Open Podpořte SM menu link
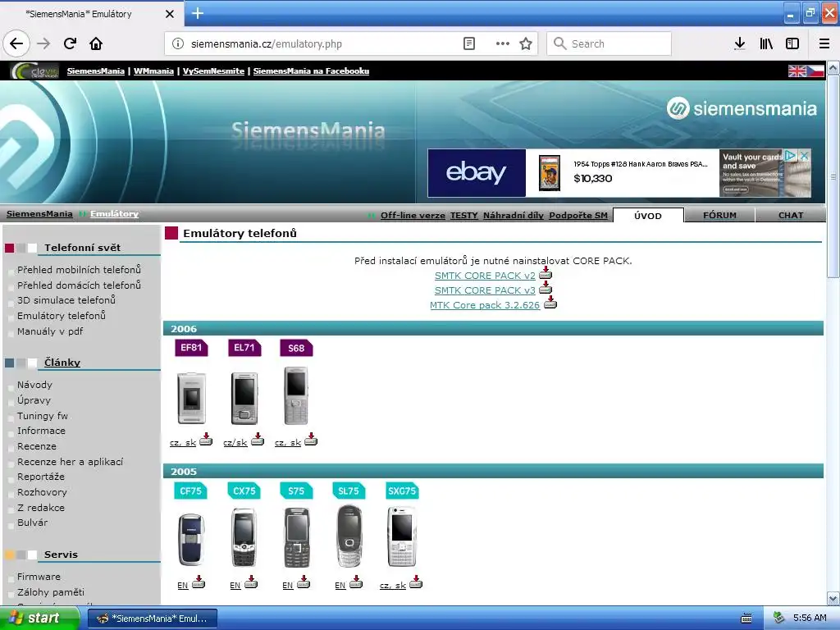Viewport: 840px width, 630px height. coord(578,216)
